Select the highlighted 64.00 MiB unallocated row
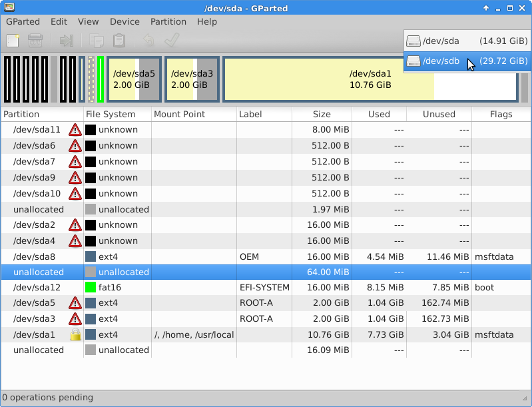The width and height of the screenshot is (532, 407). point(266,272)
